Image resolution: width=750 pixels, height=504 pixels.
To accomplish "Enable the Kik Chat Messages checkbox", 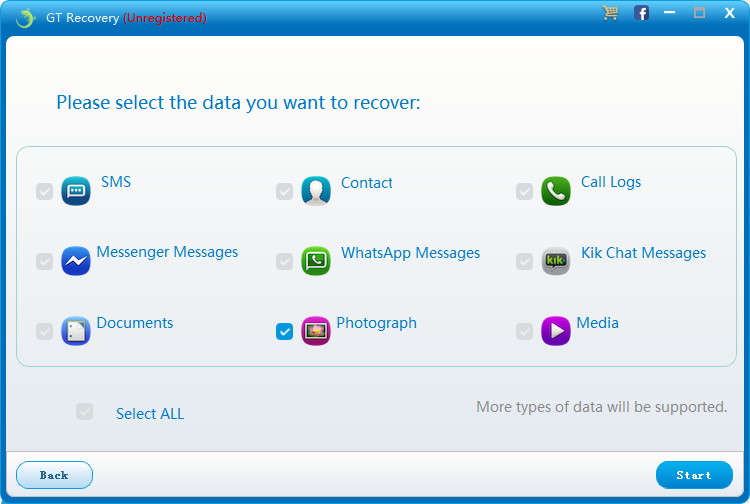I will click(525, 262).
